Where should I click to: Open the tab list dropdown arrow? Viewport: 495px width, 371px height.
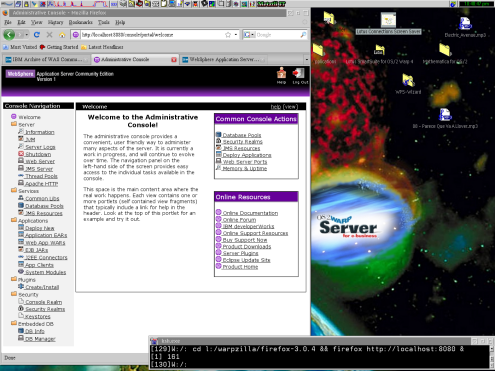tap(307, 60)
